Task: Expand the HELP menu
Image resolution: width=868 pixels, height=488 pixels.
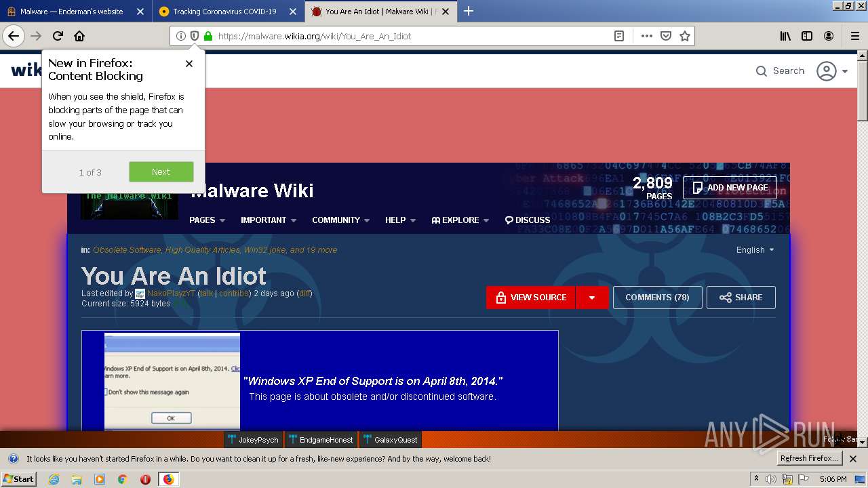Action: point(401,220)
